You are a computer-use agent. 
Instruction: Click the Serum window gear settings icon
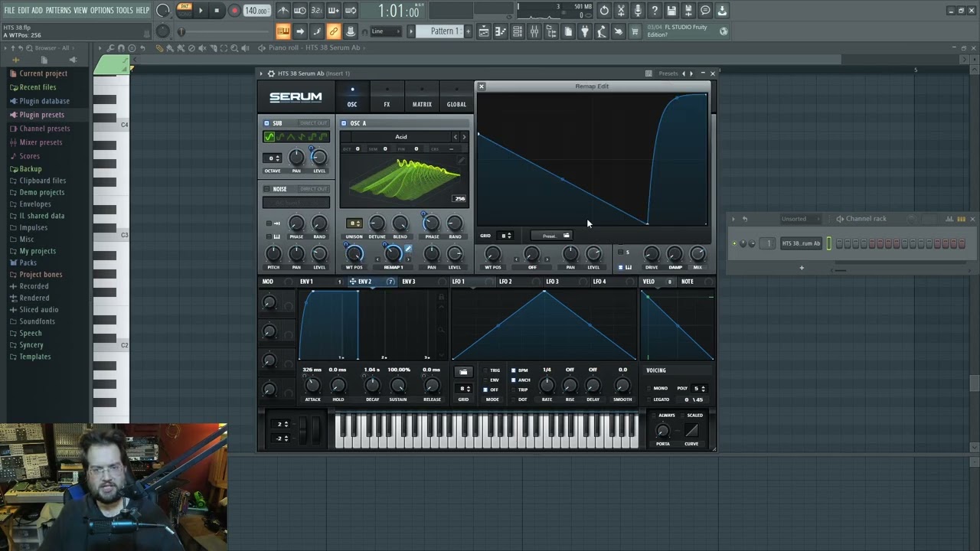(x=271, y=73)
